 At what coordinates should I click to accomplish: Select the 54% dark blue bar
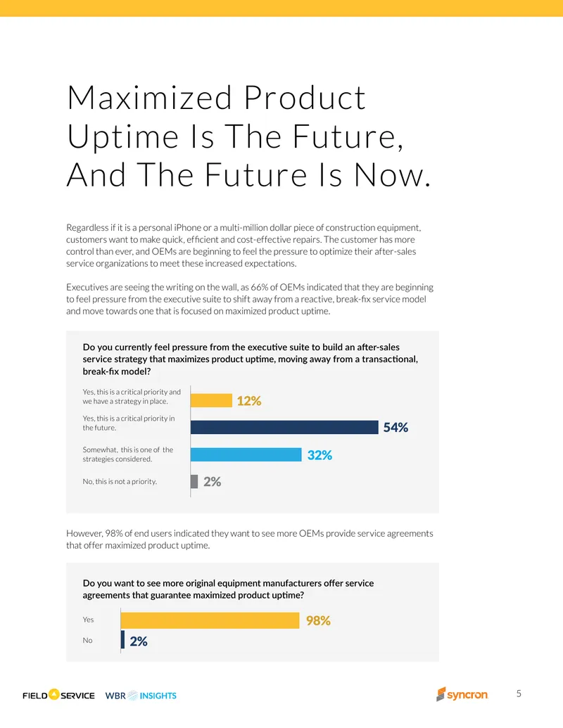tap(285, 427)
